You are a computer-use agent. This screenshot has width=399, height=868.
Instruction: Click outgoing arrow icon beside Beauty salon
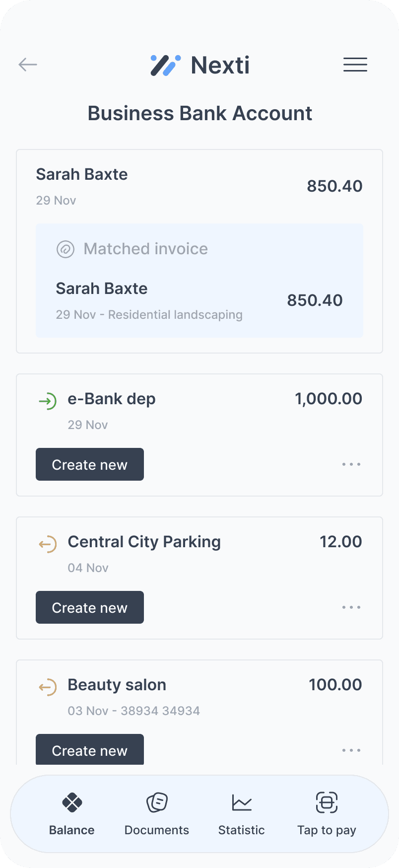[48, 687]
